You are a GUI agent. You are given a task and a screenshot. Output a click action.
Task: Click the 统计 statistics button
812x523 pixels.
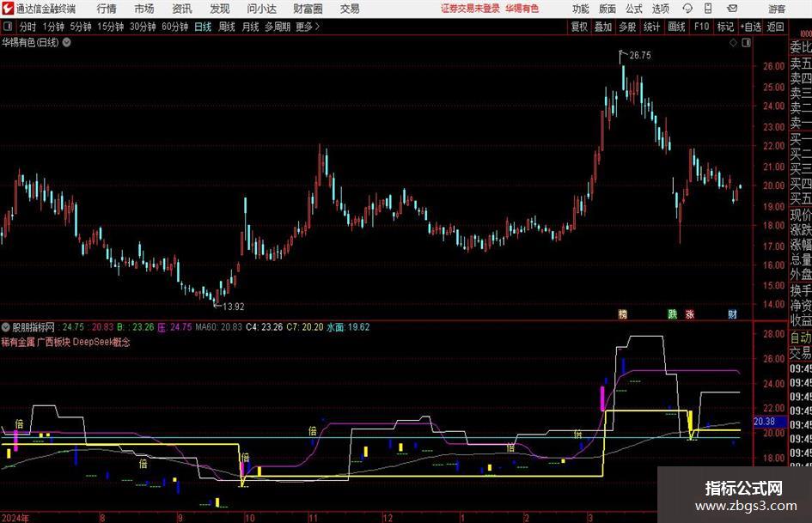coord(651,27)
